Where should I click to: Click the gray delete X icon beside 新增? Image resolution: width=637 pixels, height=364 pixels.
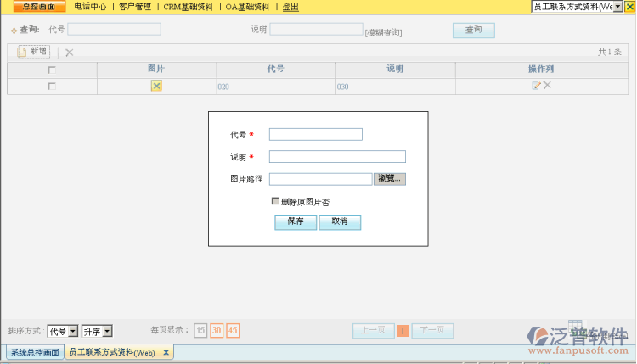[70, 53]
